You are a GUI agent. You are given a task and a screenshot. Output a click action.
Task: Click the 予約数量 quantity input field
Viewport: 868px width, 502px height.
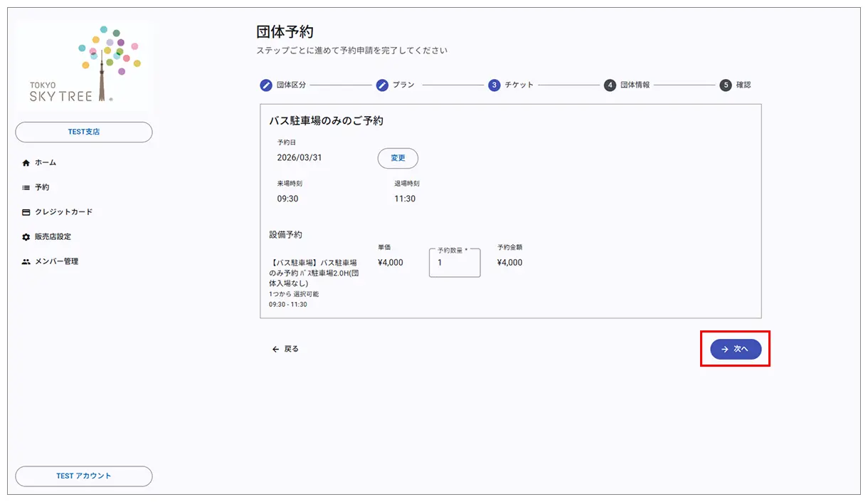454,262
